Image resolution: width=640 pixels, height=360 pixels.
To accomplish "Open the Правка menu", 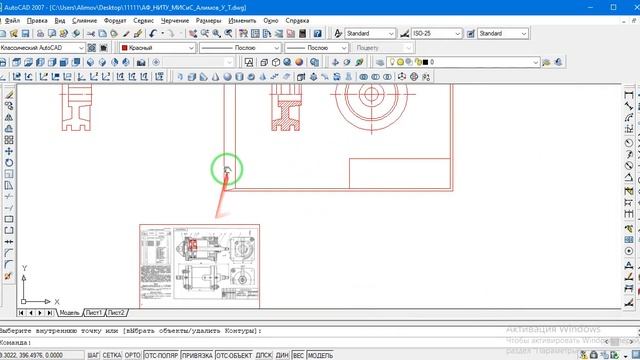I will (37, 20).
